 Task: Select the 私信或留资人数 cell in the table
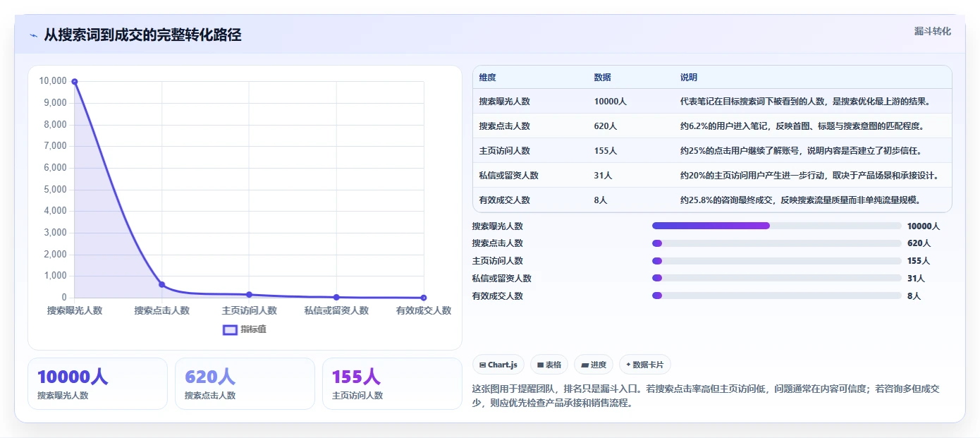509,176
